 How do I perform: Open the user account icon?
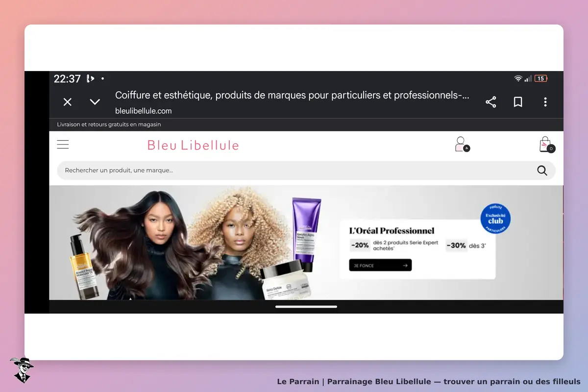click(462, 145)
